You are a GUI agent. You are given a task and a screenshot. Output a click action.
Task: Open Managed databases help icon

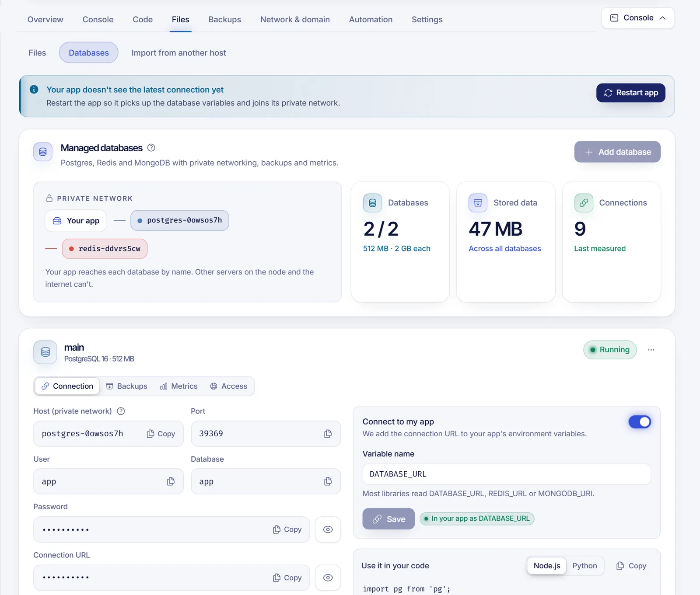point(151,148)
